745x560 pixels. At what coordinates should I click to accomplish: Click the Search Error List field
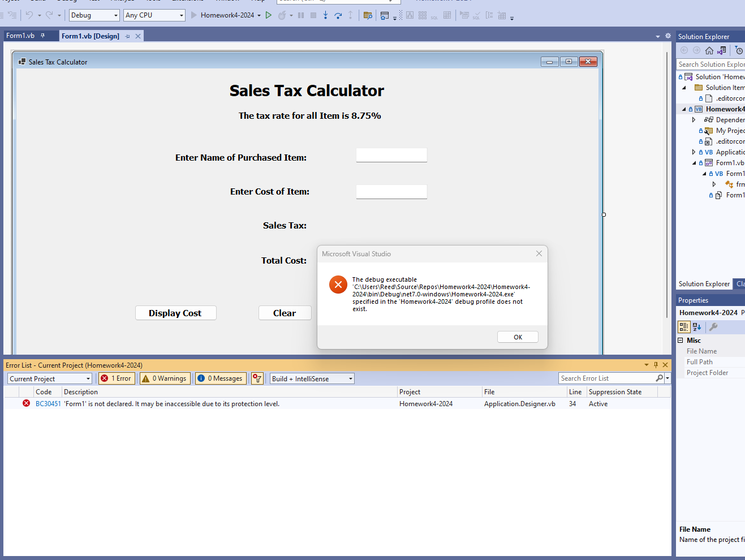tap(607, 378)
